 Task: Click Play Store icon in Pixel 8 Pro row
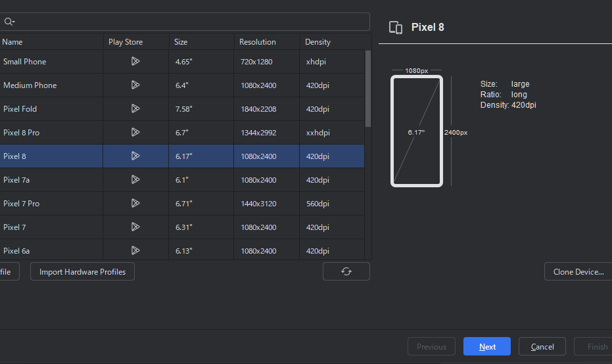[x=135, y=132]
